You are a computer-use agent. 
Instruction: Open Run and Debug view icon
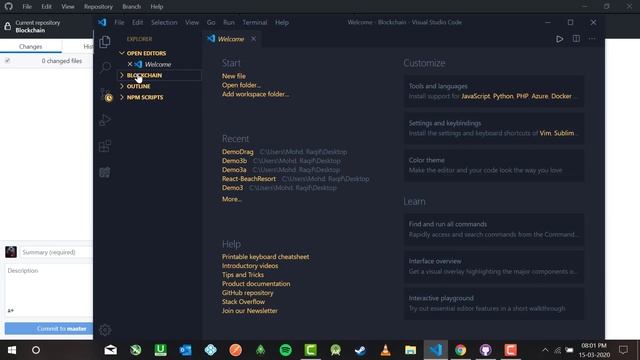coord(105,120)
